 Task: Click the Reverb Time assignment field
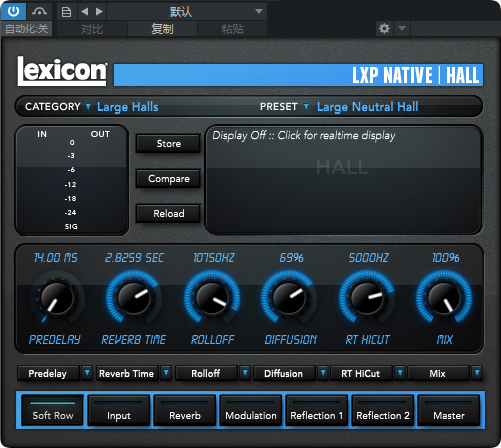[127, 373]
